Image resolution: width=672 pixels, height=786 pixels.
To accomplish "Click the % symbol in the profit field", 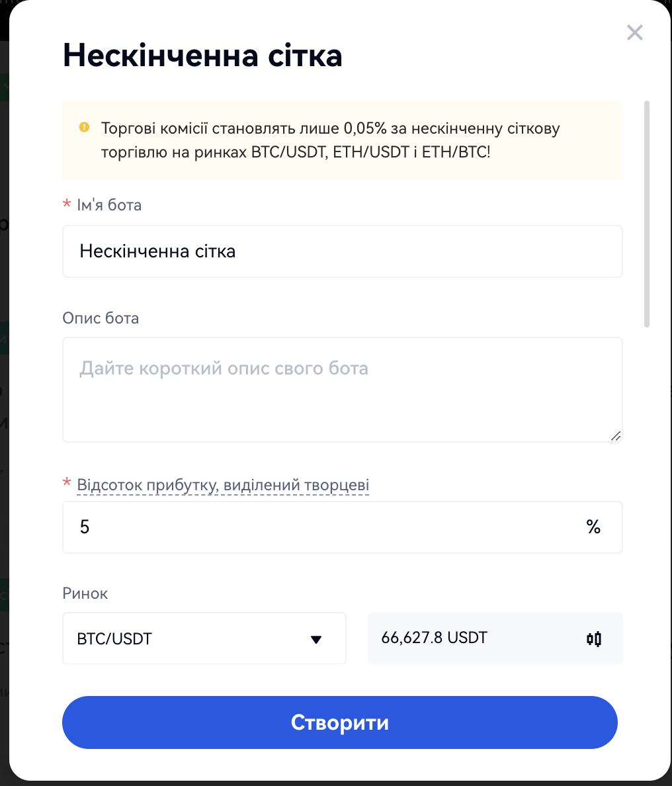I will click(593, 527).
